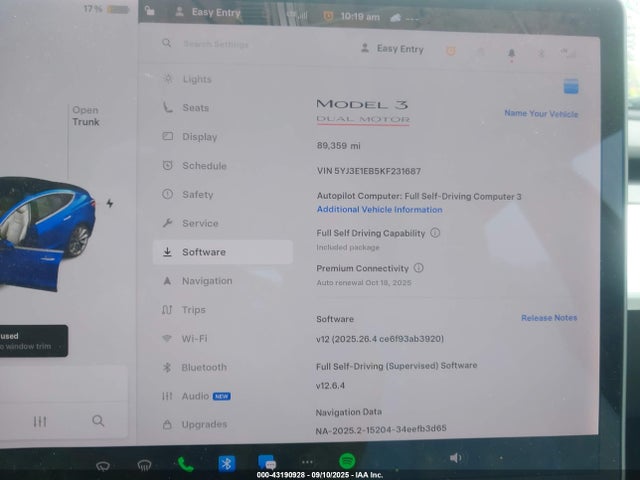Tap Easy Entry profile in top status bar
The height and width of the screenshot is (480, 640).
tap(208, 12)
